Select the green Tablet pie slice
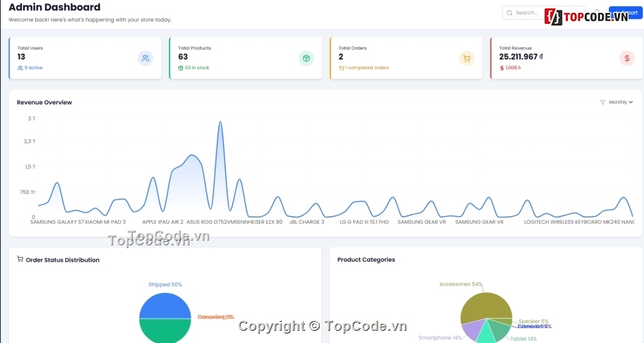Viewport: 644px width, 343px height. [501, 330]
